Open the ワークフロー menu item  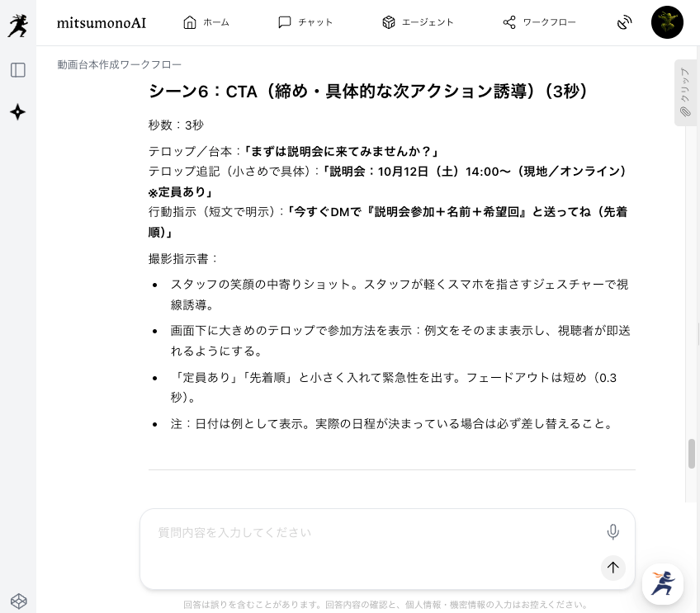[x=539, y=22]
